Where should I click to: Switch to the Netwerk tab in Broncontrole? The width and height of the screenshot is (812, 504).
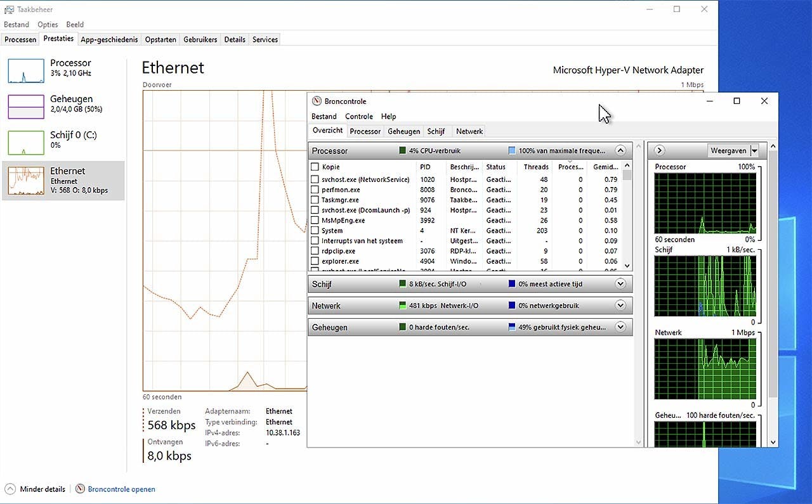469,131
